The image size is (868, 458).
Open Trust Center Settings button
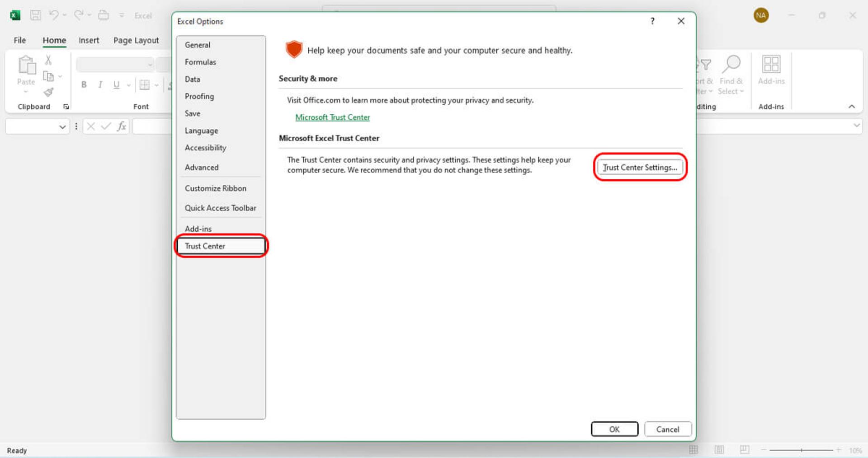pyautogui.click(x=640, y=167)
